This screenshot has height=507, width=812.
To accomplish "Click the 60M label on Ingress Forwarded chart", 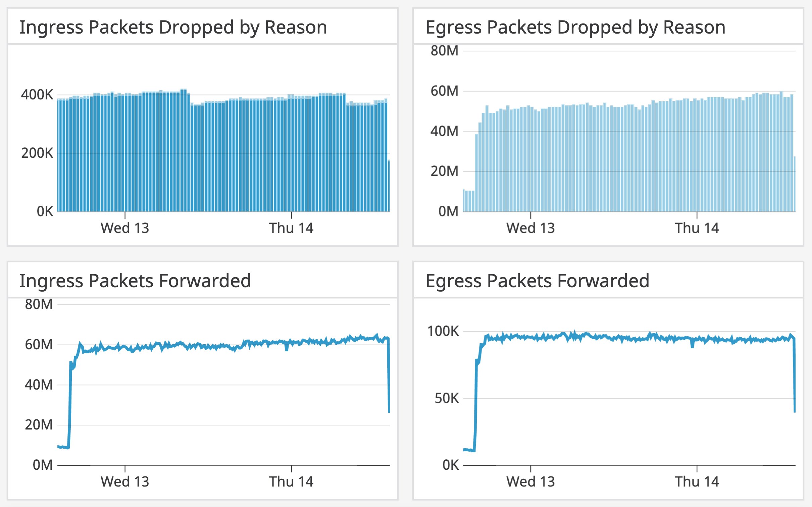I will (x=39, y=345).
